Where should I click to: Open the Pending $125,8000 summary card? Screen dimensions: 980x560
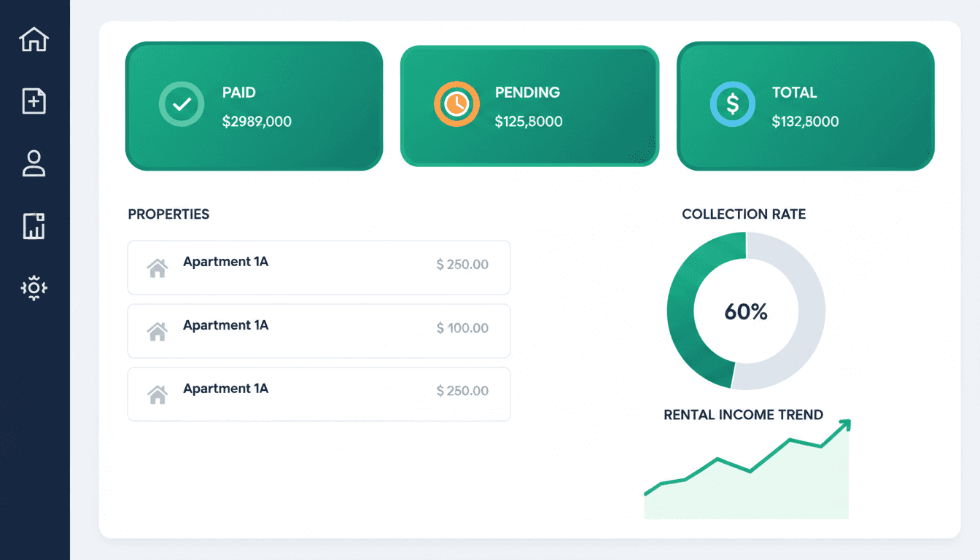click(x=529, y=106)
